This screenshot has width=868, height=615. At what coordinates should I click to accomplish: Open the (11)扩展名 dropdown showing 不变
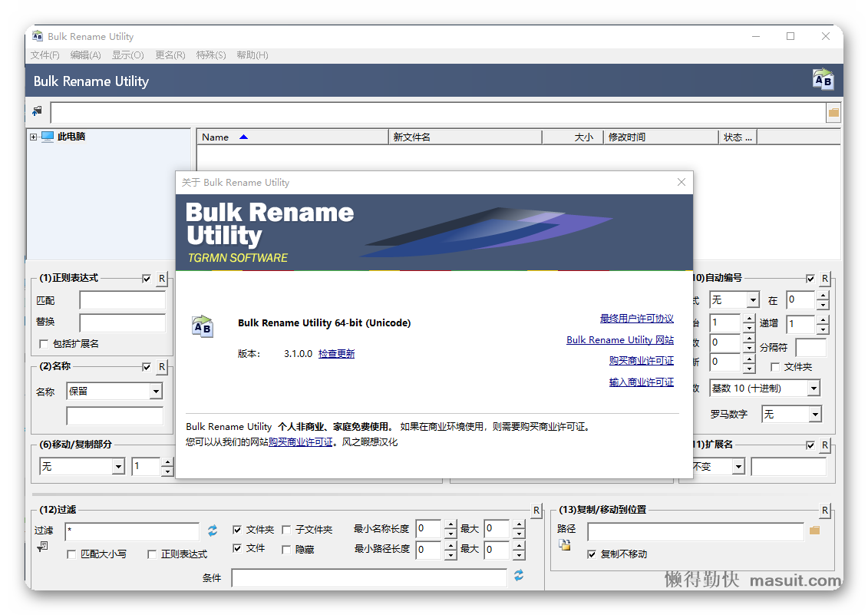point(738,467)
